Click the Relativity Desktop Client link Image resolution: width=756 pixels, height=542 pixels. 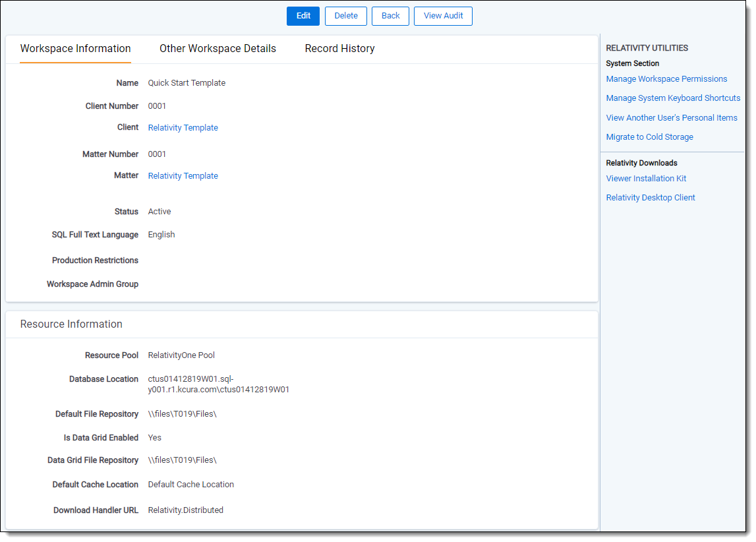tap(651, 198)
